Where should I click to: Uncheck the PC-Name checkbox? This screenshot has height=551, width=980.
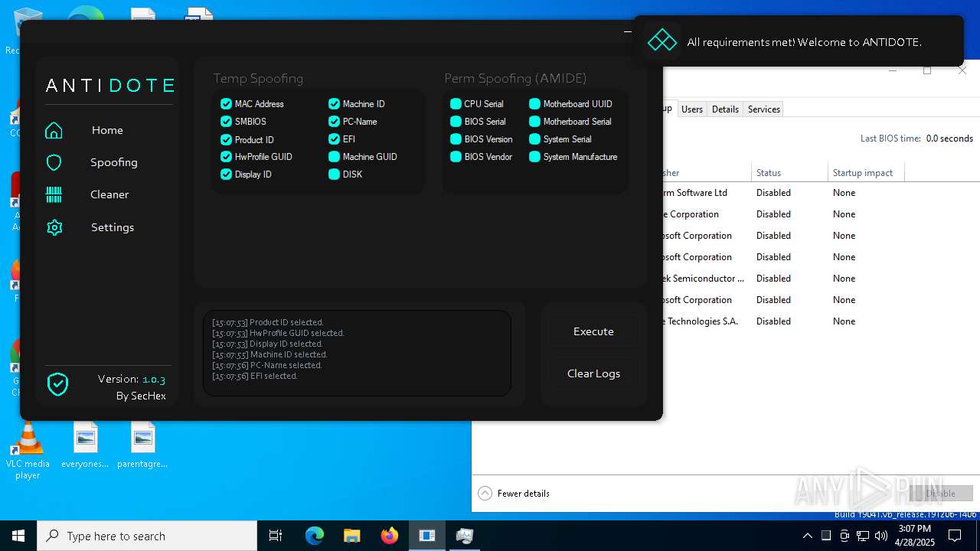(x=334, y=121)
